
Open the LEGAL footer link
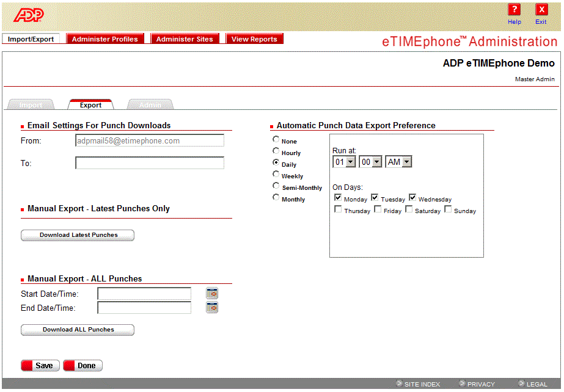pos(537,384)
